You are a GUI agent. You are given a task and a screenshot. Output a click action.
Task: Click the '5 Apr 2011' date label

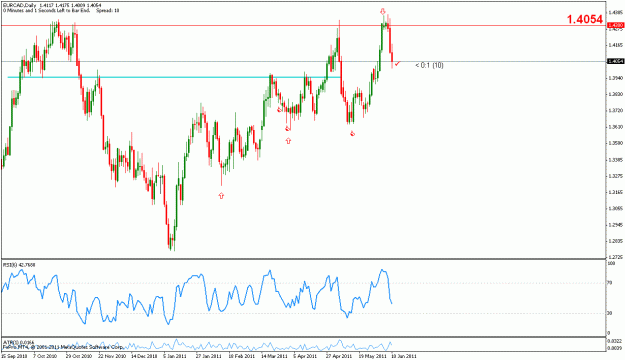pos(305,356)
